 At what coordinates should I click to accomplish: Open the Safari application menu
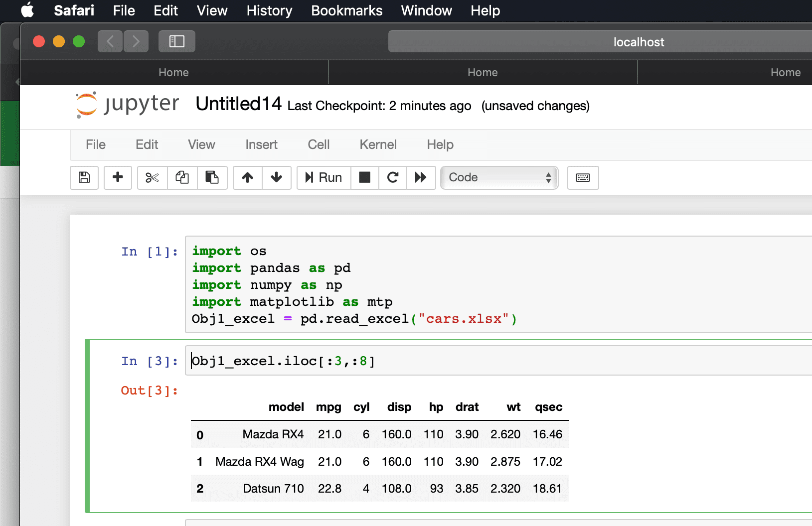[x=74, y=10]
